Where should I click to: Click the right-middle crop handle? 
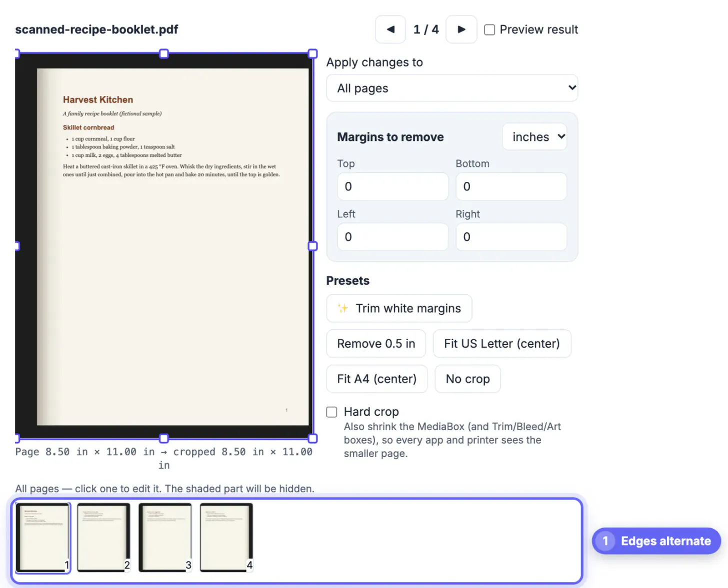tap(312, 246)
